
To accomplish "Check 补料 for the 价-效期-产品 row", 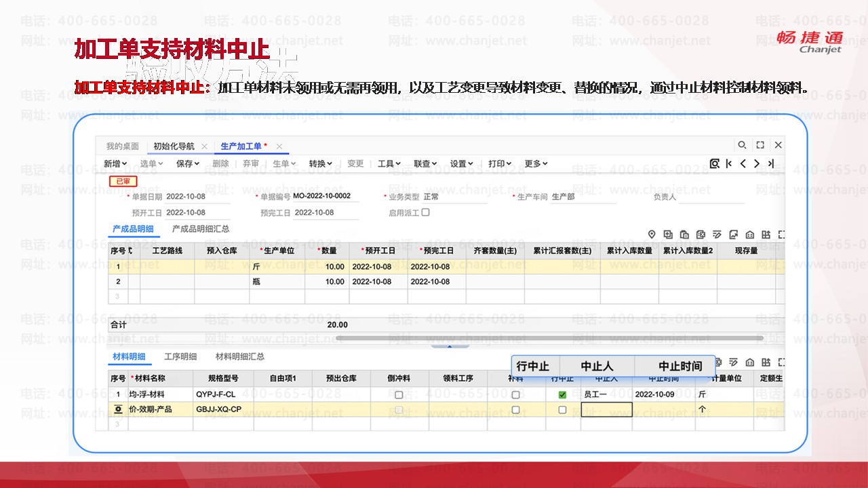I will coord(515,409).
